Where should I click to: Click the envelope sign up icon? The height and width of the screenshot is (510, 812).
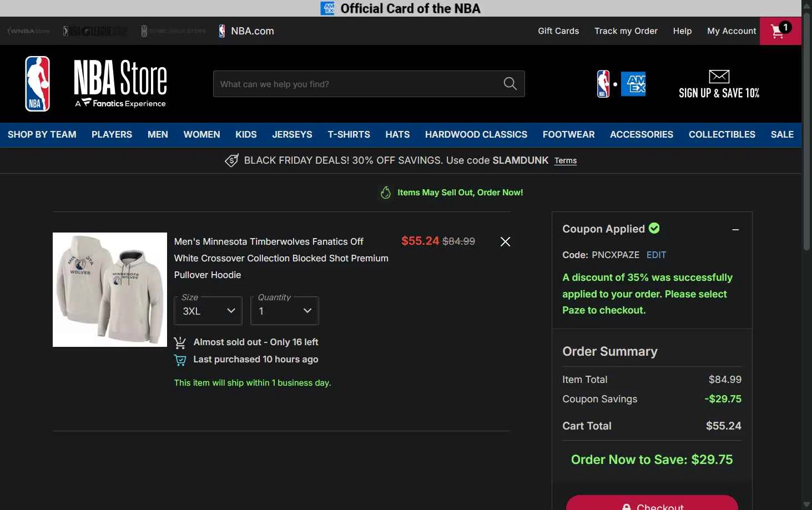(719, 76)
